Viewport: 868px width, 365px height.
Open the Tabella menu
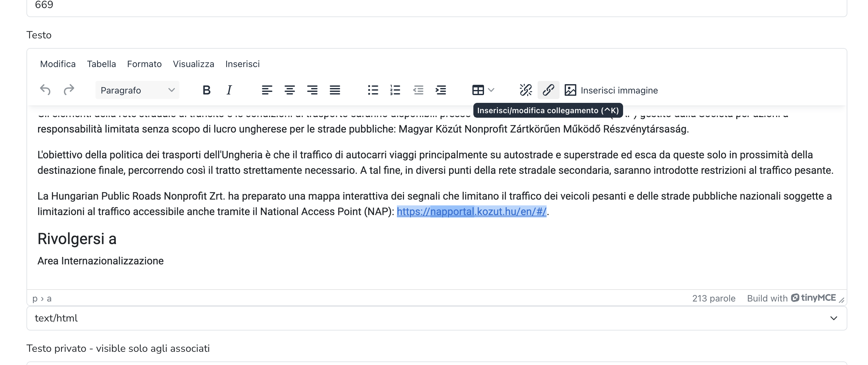point(101,64)
